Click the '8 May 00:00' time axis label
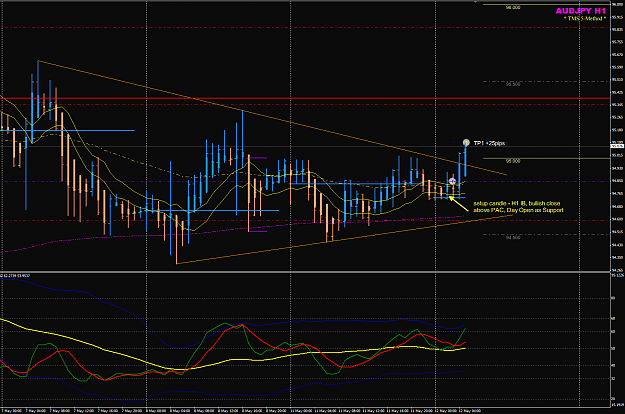 156,410
